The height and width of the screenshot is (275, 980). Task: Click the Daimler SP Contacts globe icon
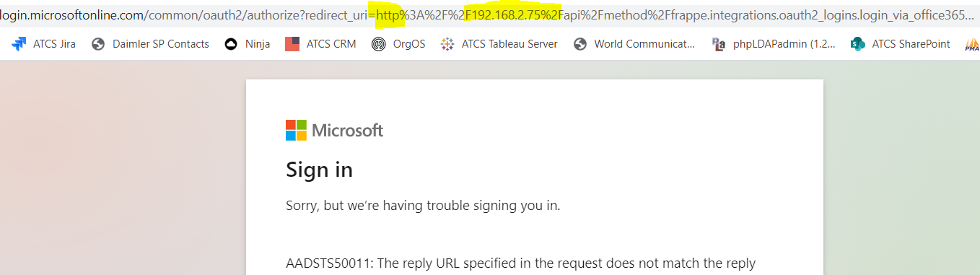point(99,44)
